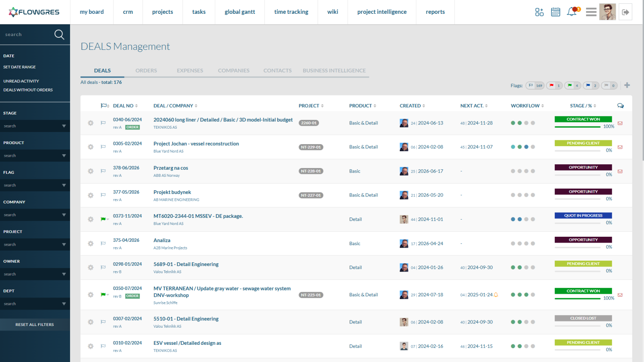Screen dimensions: 644x362
Task: Filter by DEALS WITHOUT ORDERS
Action: point(28,90)
